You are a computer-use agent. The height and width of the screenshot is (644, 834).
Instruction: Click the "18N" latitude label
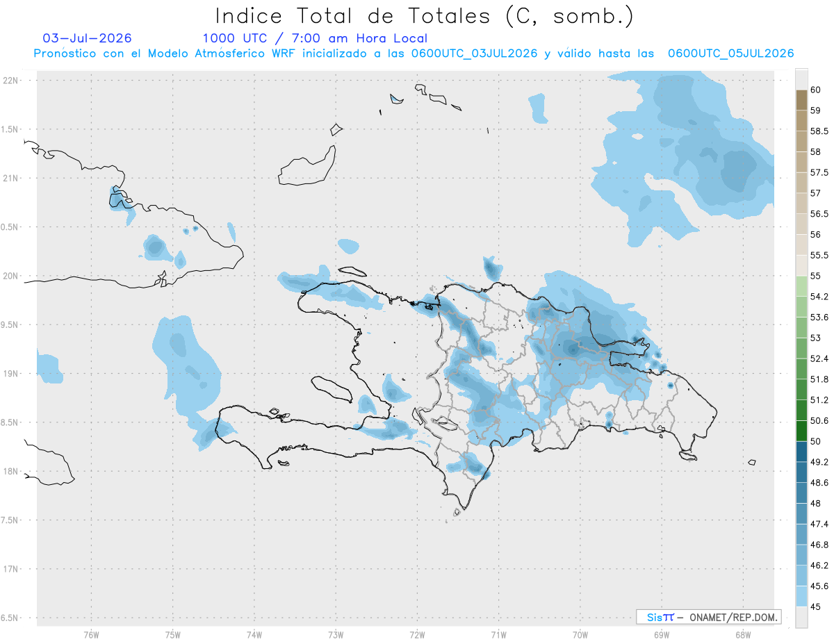pyautogui.click(x=12, y=472)
